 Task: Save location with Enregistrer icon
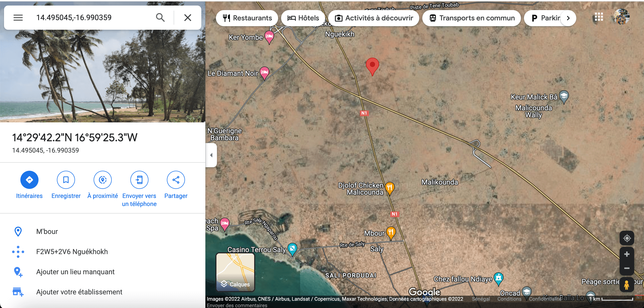pyautogui.click(x=66, y=180)
